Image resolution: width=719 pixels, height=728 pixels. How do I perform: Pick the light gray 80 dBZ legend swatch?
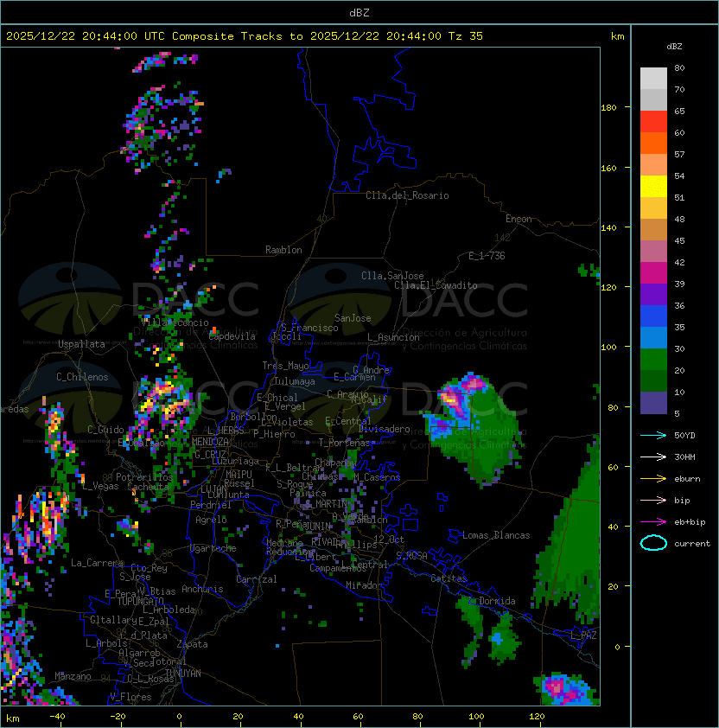(653, 79)
